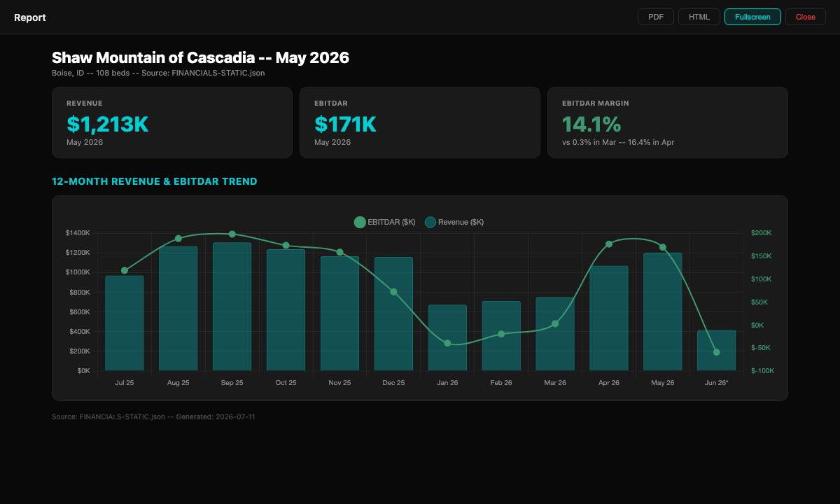Click the Apr 26 EBITDAR data point
The image size is (840, 504).
point(609,244)
